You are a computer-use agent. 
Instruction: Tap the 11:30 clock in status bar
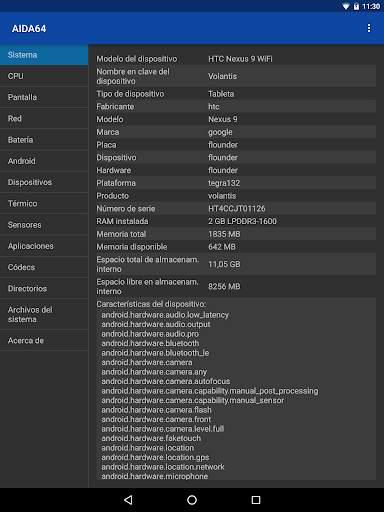(x=371, y=6)
